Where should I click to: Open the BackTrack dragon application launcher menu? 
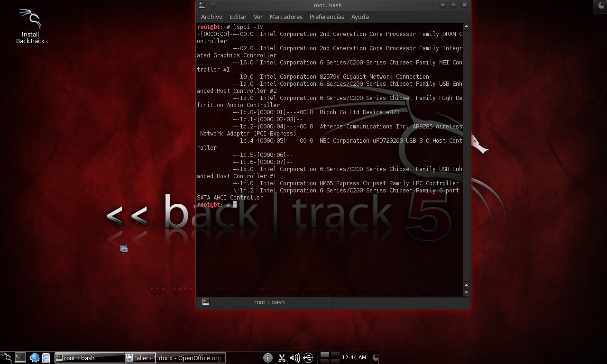pyautogui.click(x=6, y=357)
